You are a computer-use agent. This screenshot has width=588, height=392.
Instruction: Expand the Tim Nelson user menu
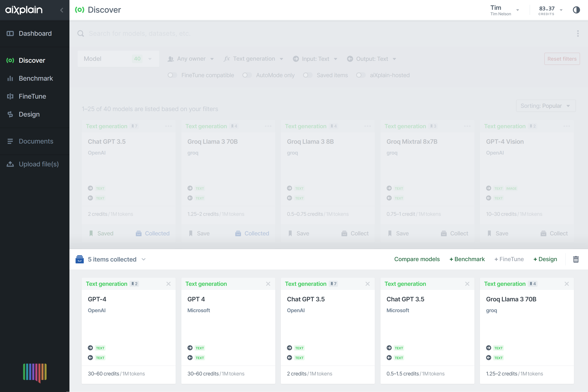505,10
